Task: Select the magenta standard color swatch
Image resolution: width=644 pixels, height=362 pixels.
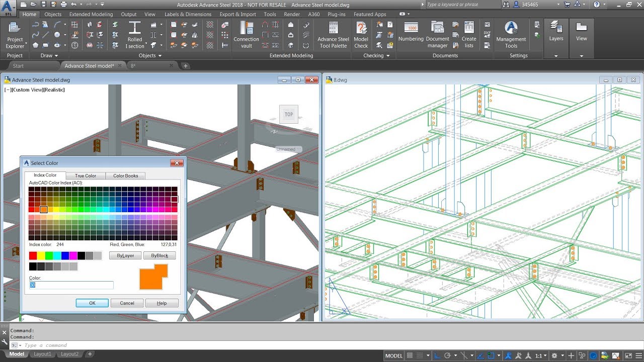Action: (73, 256)
